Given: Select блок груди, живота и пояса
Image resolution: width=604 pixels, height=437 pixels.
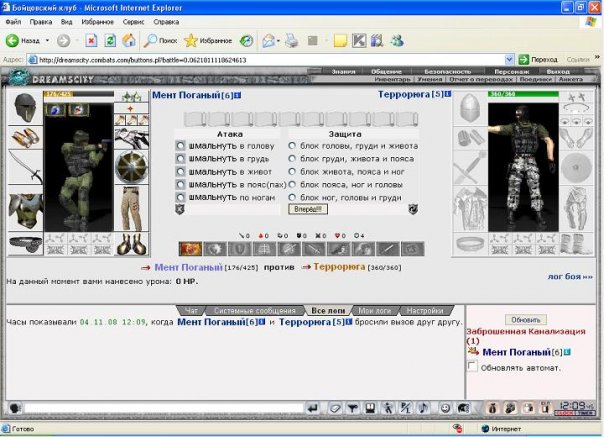Looking at the screenshot, I should (x=292, y=158).
